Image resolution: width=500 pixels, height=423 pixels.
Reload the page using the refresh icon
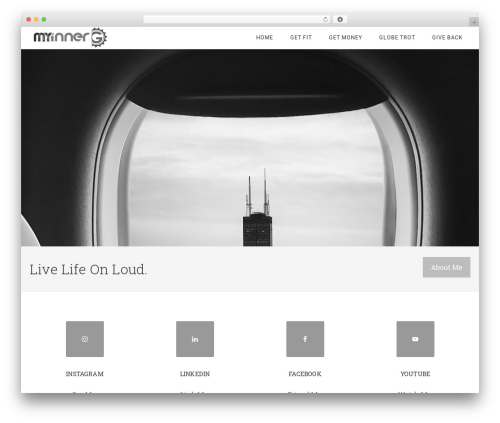325,19
